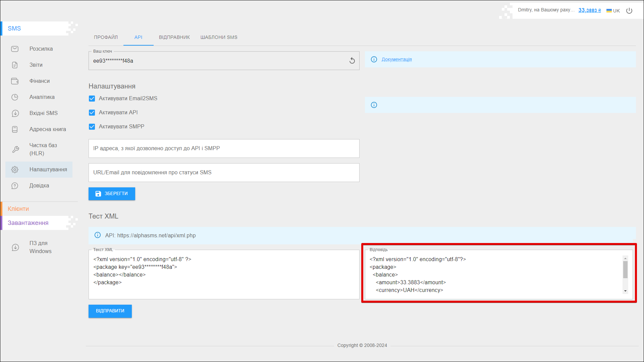Viewport: 644px width, 362px height.
Task: Expand the Клієнти sidebar section
Action: click(18, 209)
